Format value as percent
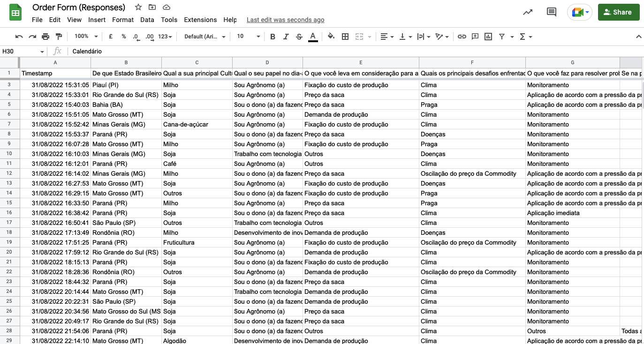644x344 pixels. 123,36
